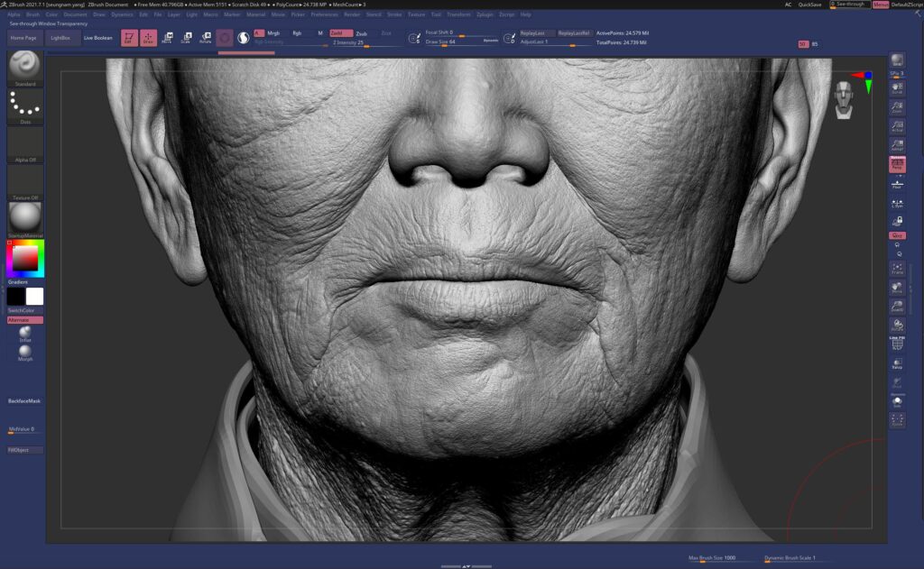
Task: Select the Standard brush thumbnail
Action: click(25, 67)
